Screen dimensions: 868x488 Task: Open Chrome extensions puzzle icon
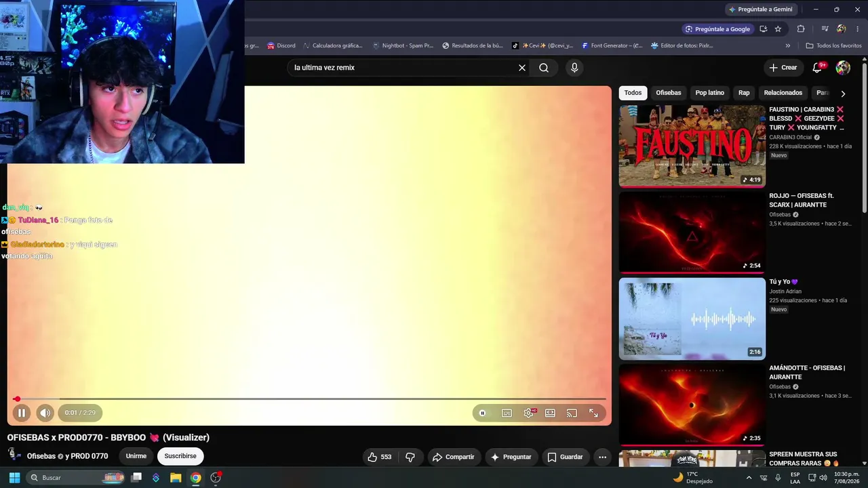coord(801,29)
